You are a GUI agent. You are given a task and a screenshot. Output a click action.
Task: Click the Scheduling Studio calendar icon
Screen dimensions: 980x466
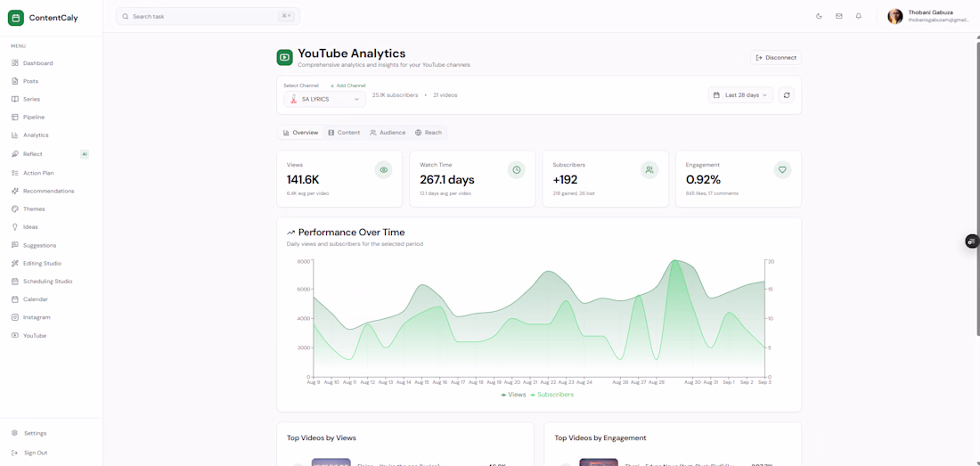click(15, 281)
